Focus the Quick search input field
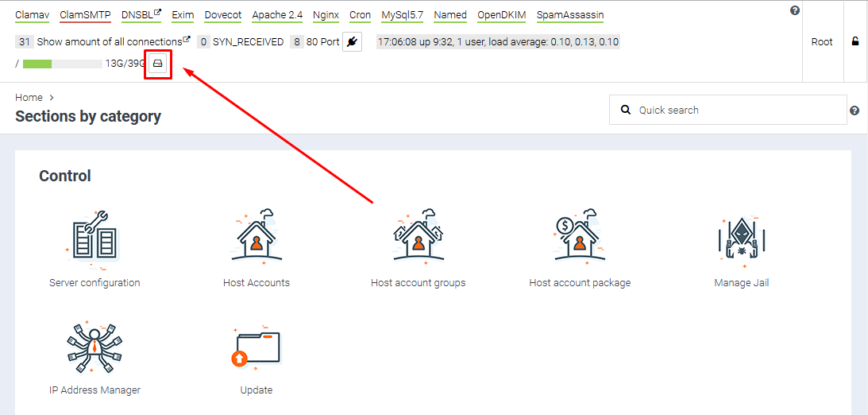 728,110
